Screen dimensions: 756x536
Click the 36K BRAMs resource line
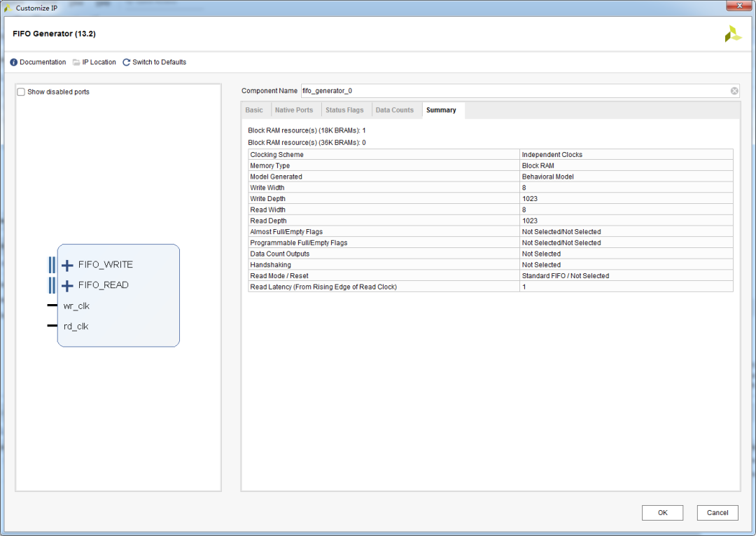(x=307, y=143)
